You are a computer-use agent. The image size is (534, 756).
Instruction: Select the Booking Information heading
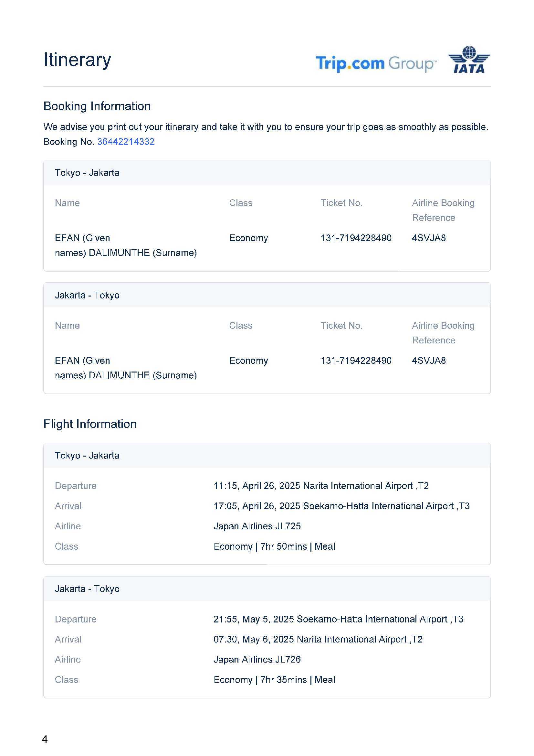tap(97, 106)
